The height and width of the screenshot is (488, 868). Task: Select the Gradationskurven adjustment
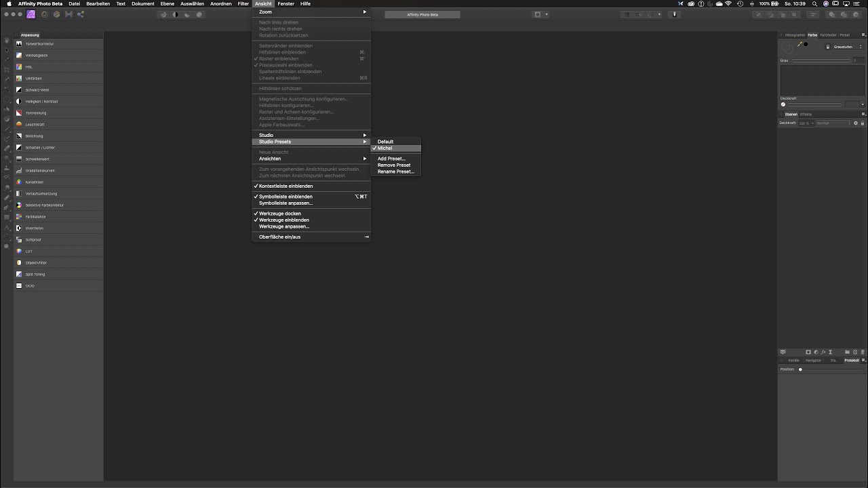coord(59,170)
